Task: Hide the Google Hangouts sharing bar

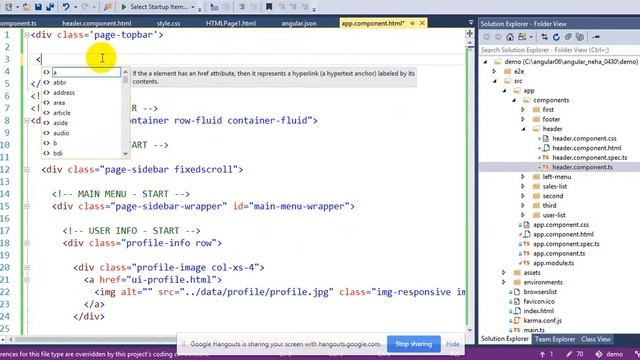Action: point(452,344)
